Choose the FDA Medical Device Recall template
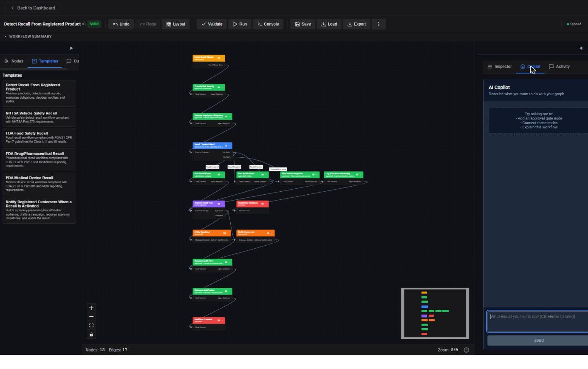This screenshot has height=369, width=588. (x=39, y=184)
